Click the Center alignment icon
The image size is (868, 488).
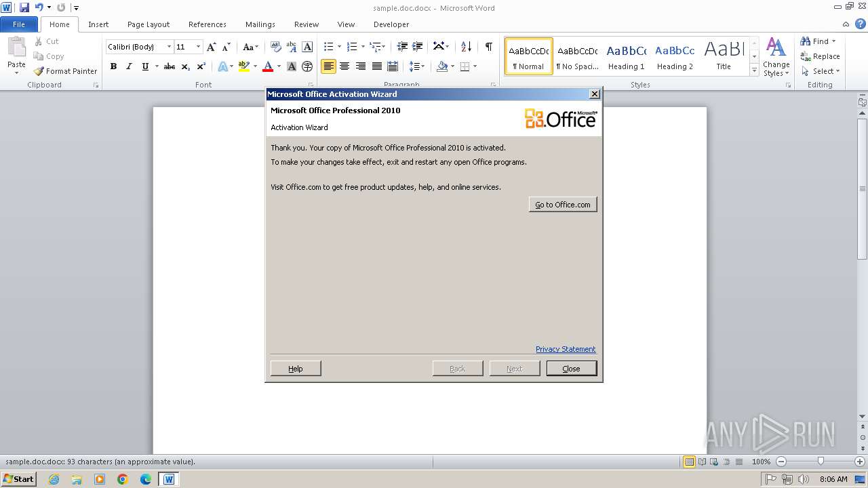tap(344, 66)
